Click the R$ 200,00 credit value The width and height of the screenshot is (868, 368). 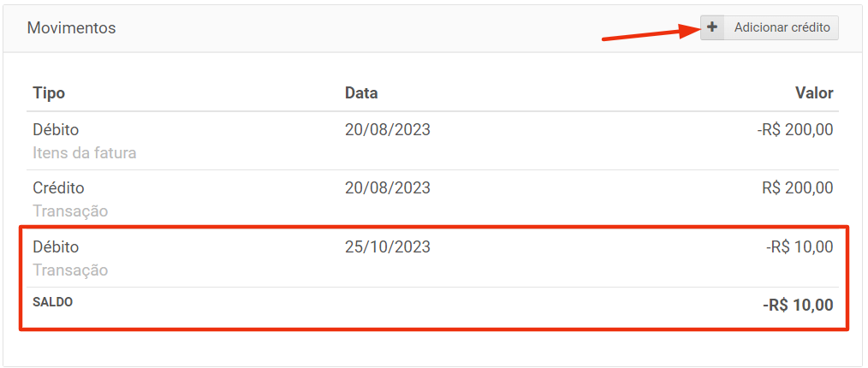(797, 188)
